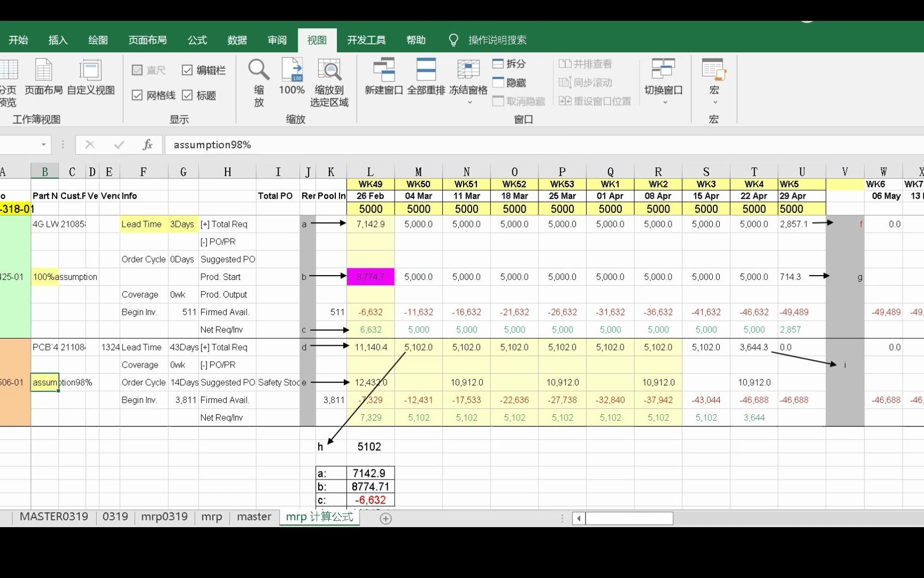Select yellow 100%assumption cell
This screenshot has height=578, width=924.
click(45, 277)
